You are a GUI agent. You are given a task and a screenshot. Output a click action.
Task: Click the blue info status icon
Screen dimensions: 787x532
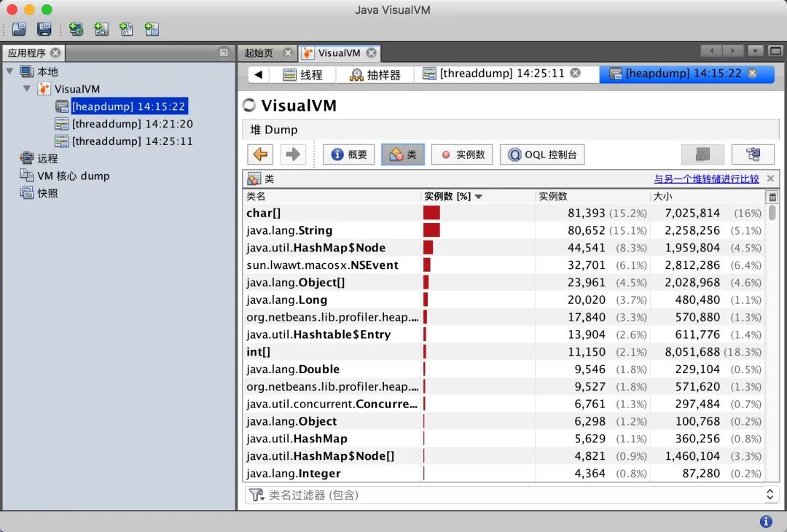pyautogui.click(x=766, y=522)
